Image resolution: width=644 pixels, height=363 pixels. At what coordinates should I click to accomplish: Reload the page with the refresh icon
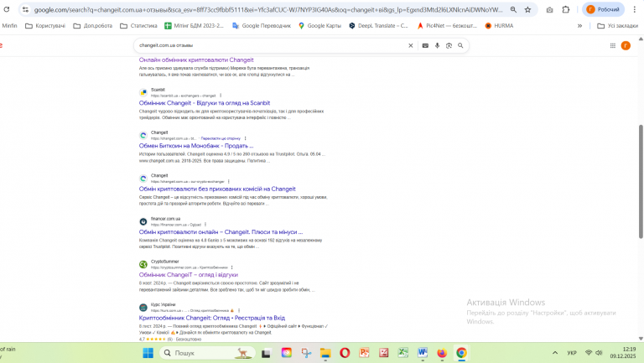(x=7, y=9)
